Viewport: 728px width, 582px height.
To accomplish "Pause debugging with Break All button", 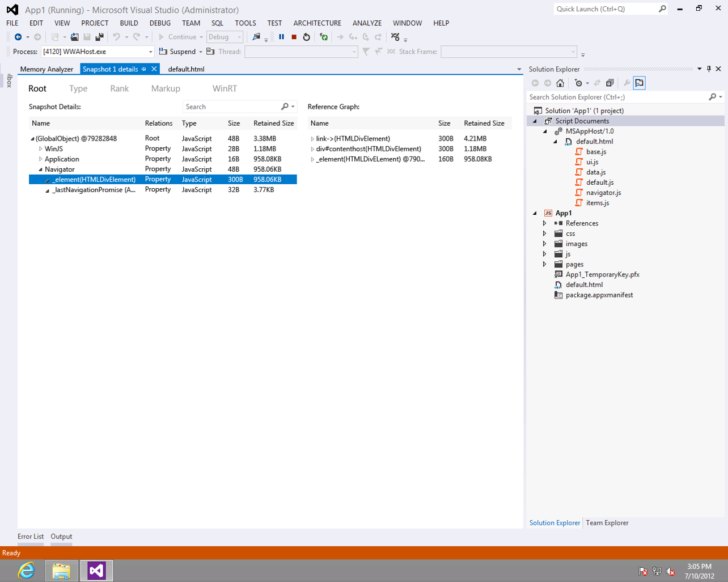I will tap(281, 37).
